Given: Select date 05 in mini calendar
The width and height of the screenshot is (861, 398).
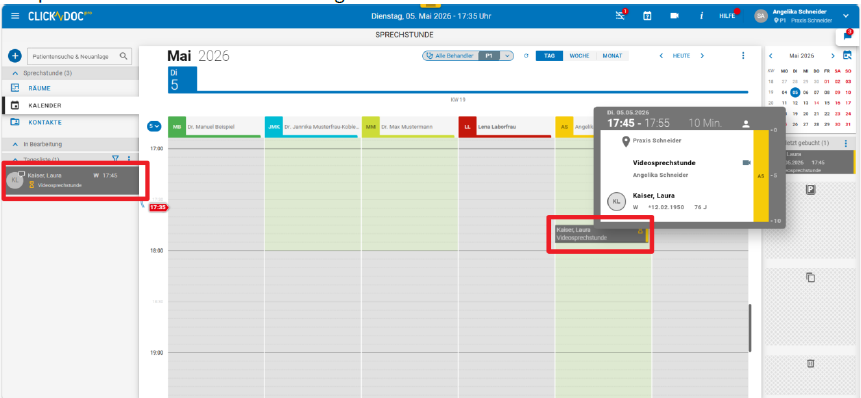Looking at the screenshot, I should 795,92.
